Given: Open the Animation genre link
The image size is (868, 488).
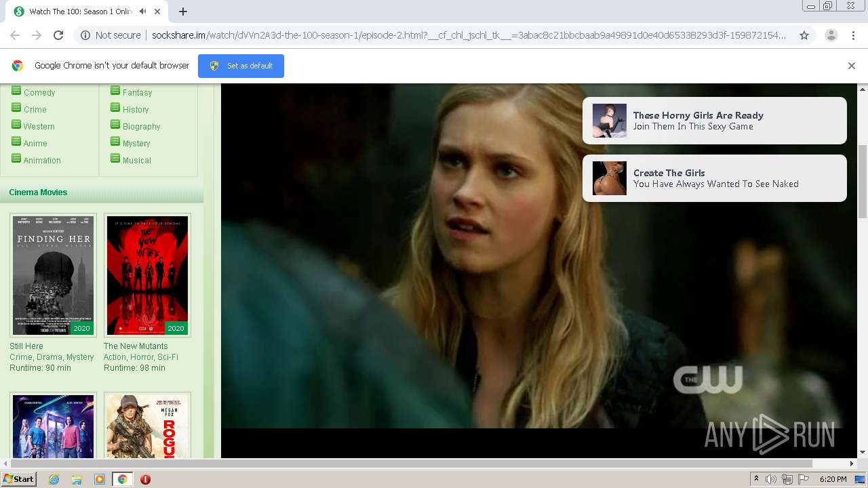Looking at the screenshot, I should tap(42, 161).
